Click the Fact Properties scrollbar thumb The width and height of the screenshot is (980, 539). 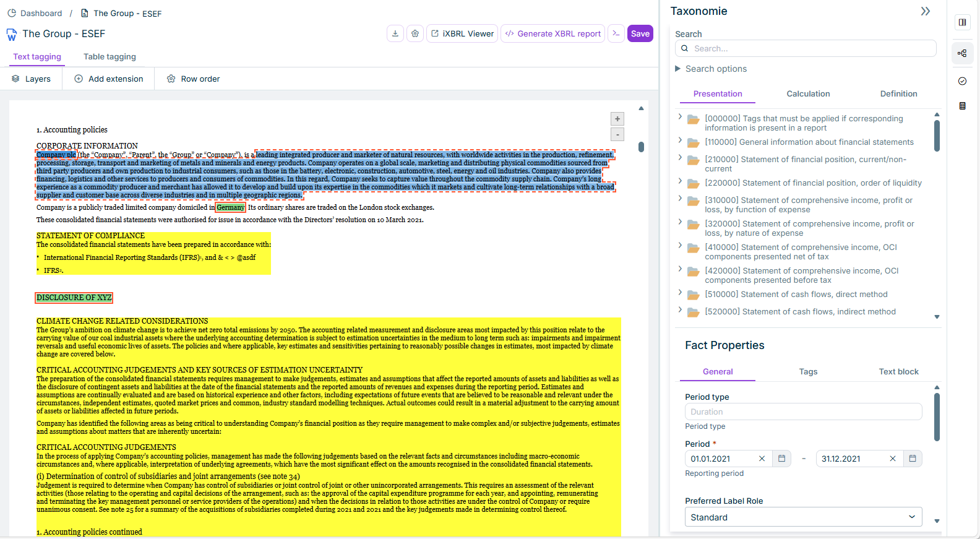937,417
